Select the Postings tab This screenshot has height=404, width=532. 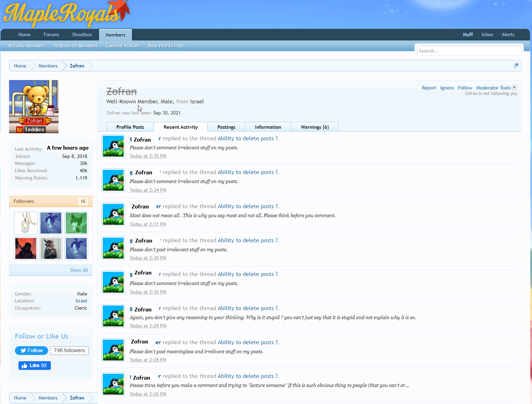click(226, 127)
